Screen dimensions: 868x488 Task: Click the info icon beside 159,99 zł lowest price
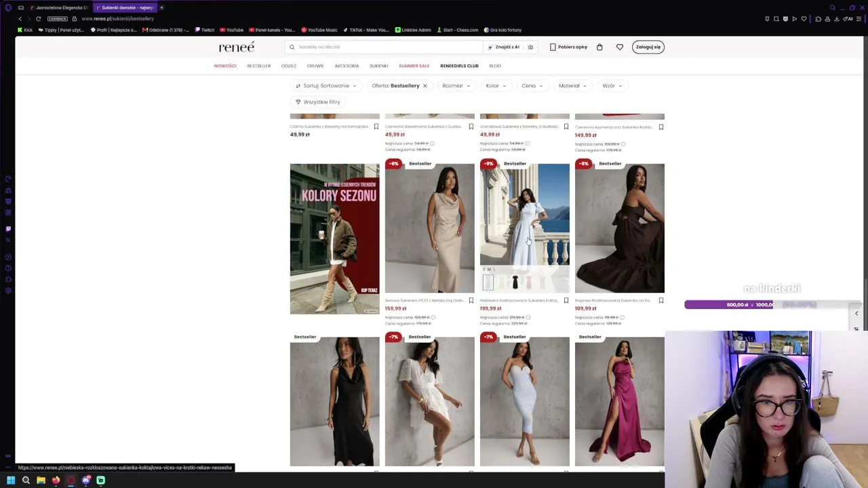(x=433, y=317)
